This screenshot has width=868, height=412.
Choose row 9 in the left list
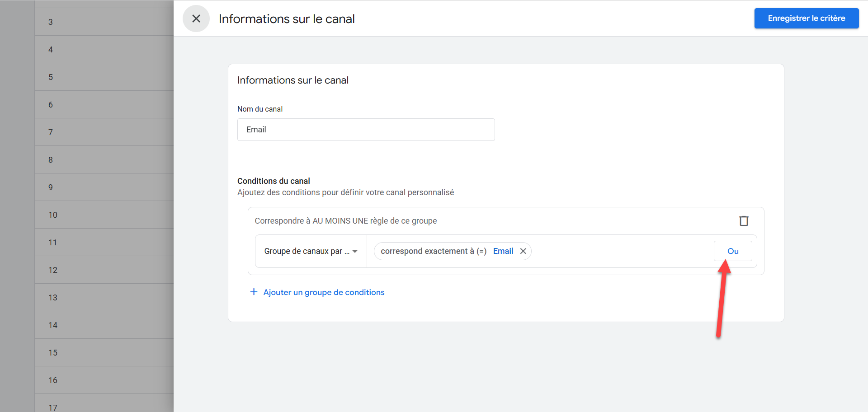click(x=104, y=187)
